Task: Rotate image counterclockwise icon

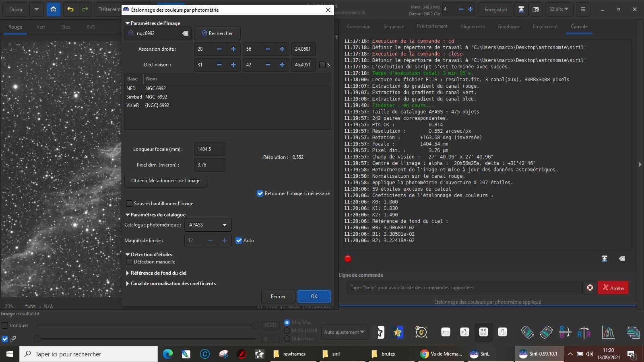Action: (x=527, y=332)
